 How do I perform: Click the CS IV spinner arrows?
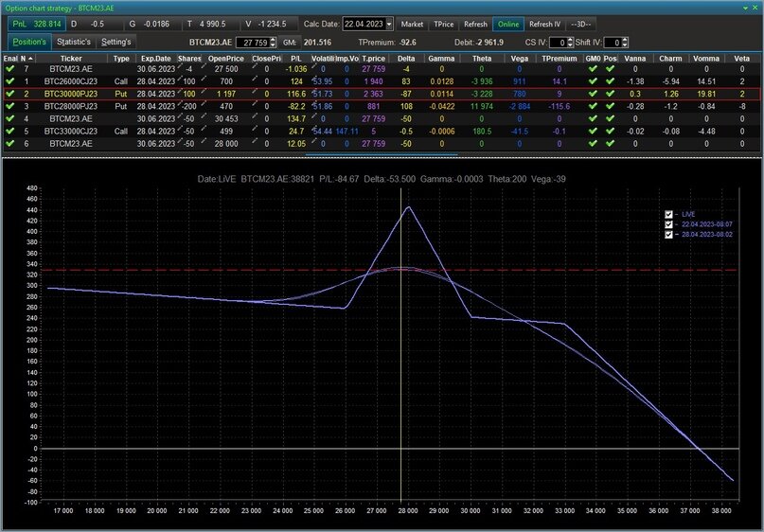569,43
